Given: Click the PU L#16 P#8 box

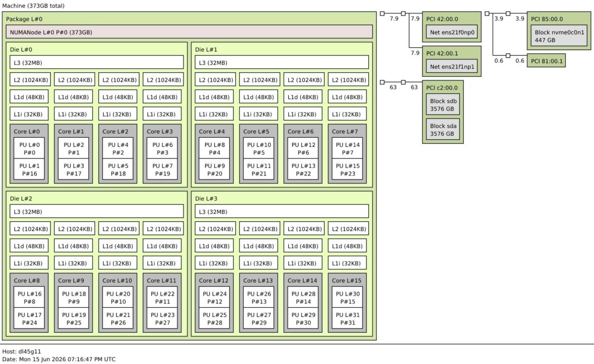Looking at the screenshot, I should (29, 297).
